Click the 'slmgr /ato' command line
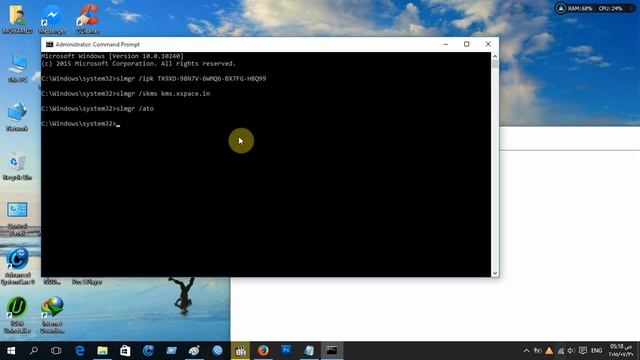 [x=98, y=109]
